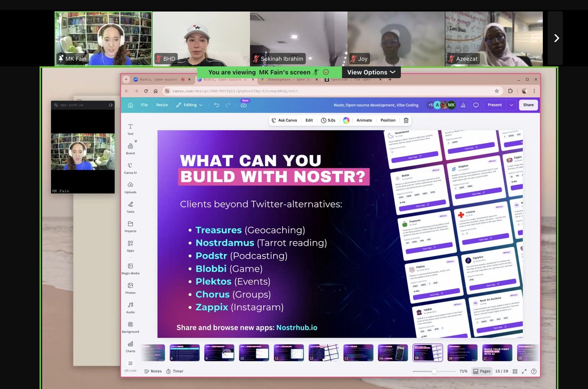Open Magic Media in the sidebar

point(130,268)
